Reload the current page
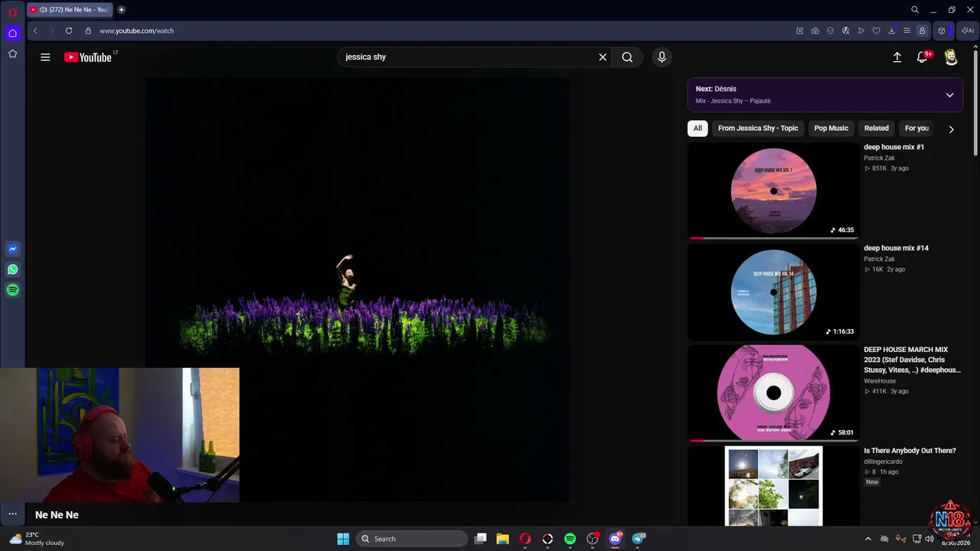980x551 pixels. point(69,31)
